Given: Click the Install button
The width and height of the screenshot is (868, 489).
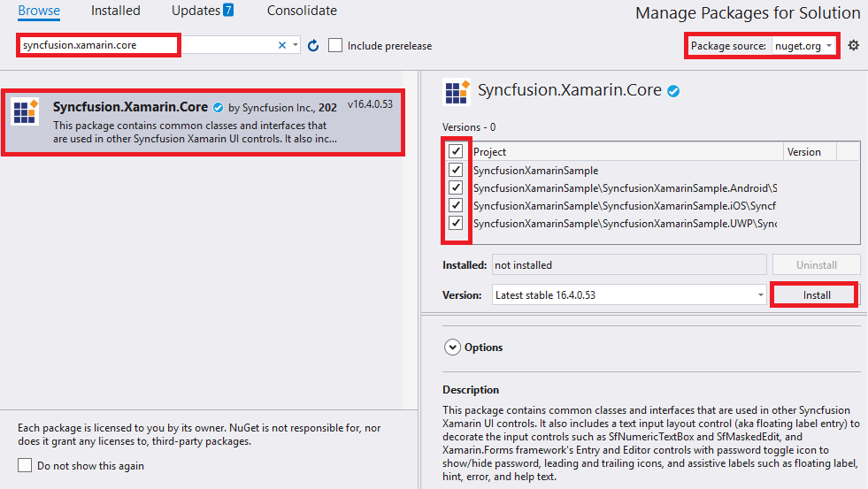Looking at the screenshot, I should tap(816, 294).
